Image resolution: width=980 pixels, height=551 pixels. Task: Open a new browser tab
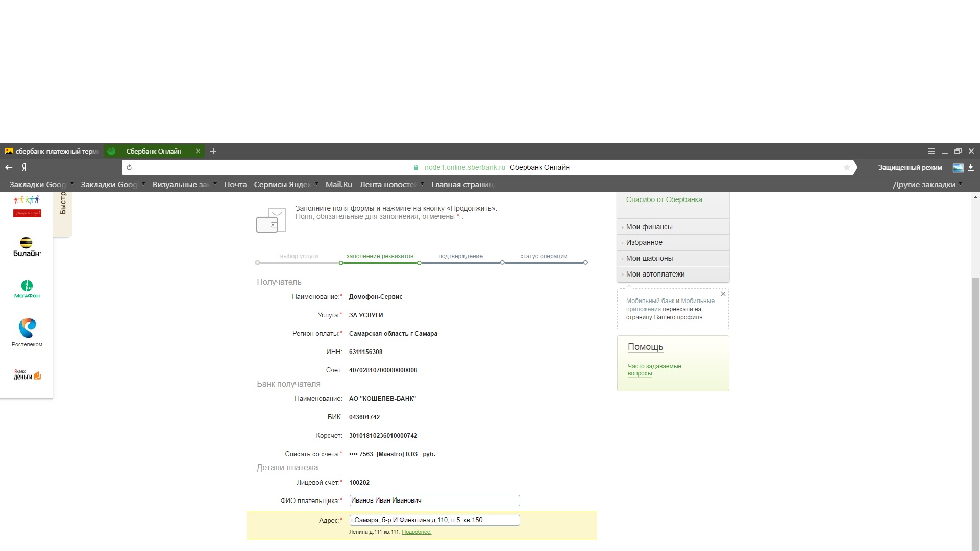213,151
